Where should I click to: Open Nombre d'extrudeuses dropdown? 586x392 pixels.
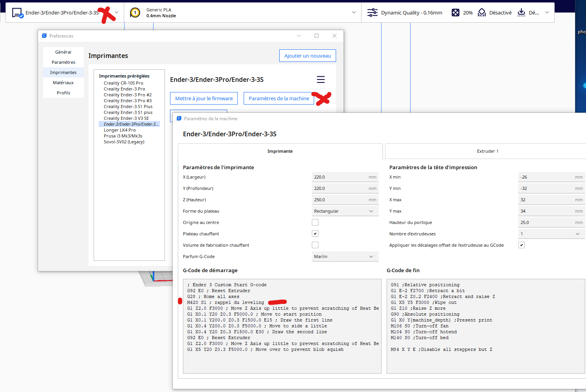(552, 234)
